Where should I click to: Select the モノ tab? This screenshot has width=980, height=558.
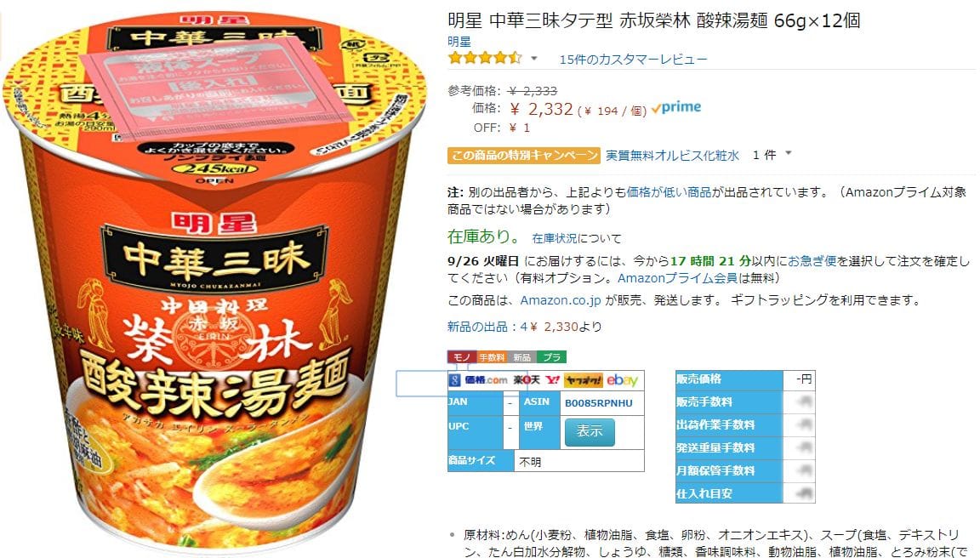pyautogui.click(x=462, y=356)
